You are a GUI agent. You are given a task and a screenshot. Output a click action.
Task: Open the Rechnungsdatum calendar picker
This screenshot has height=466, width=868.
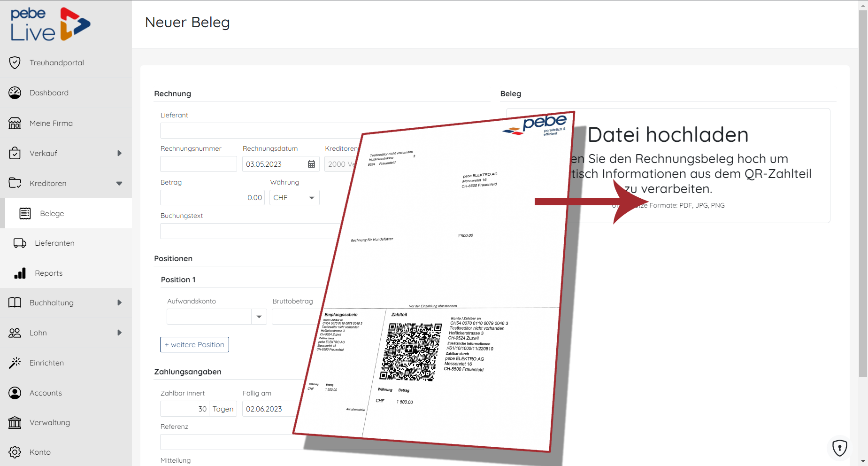(x=311, y=164)
